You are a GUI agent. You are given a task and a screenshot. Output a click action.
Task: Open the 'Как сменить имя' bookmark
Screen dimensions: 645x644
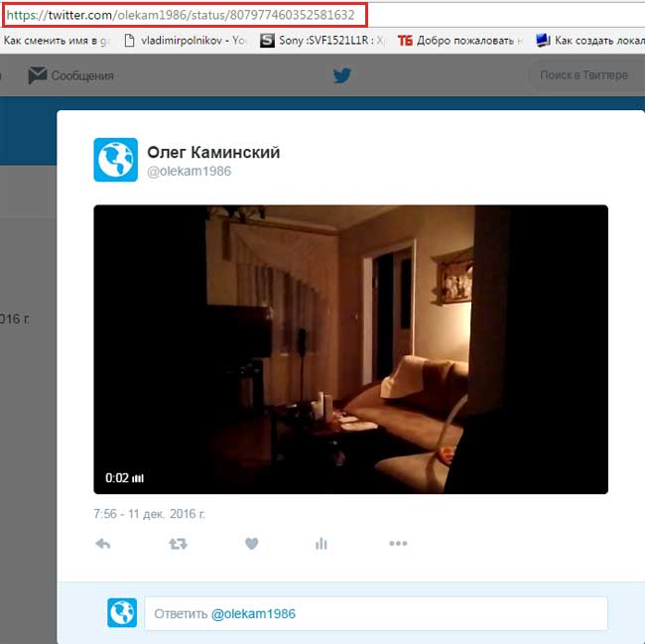(55, 41)
